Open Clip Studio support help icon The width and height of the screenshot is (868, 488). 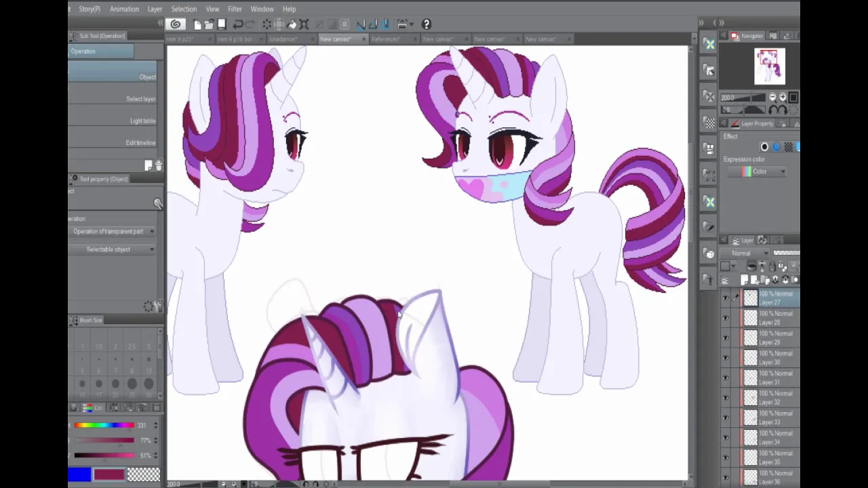coord(427,24)
